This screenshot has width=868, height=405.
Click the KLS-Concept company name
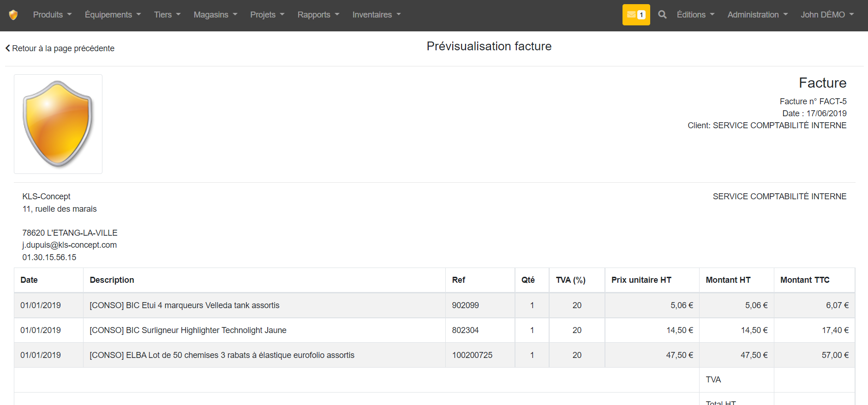47,197
